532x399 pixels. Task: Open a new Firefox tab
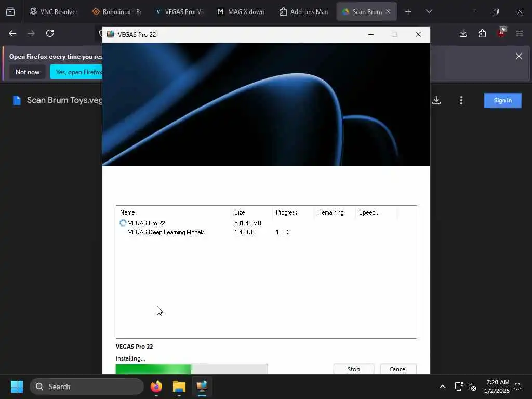[408, 12]
